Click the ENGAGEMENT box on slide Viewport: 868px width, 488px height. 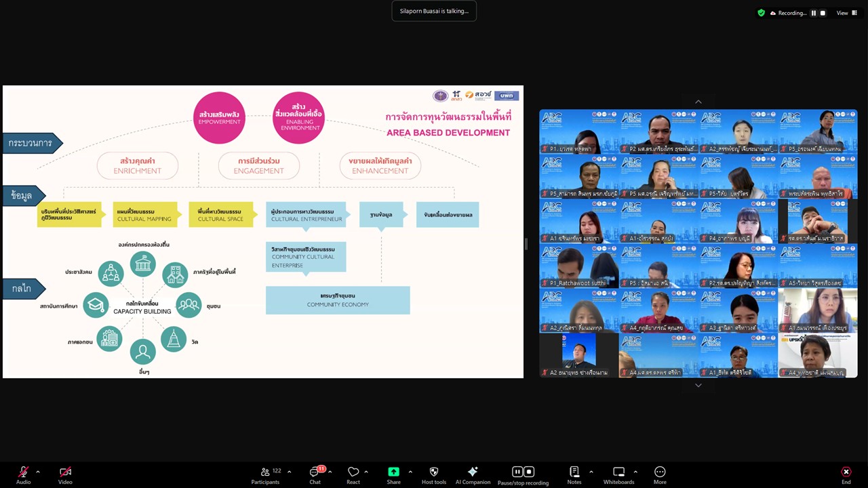259,166
